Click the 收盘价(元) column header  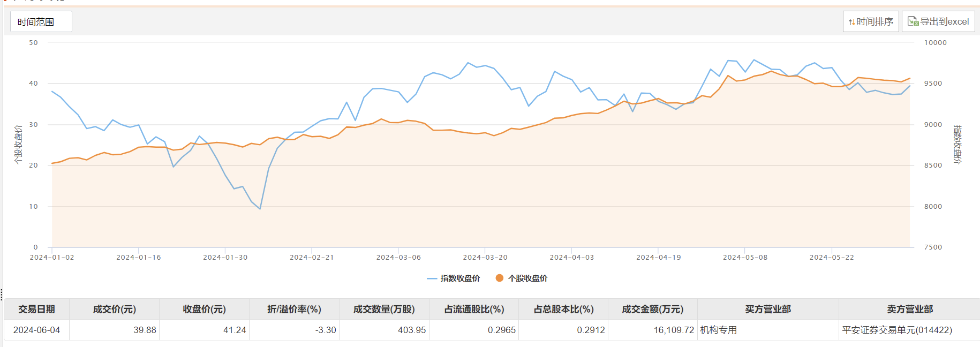pyautogui.click(x=204, y=310)
